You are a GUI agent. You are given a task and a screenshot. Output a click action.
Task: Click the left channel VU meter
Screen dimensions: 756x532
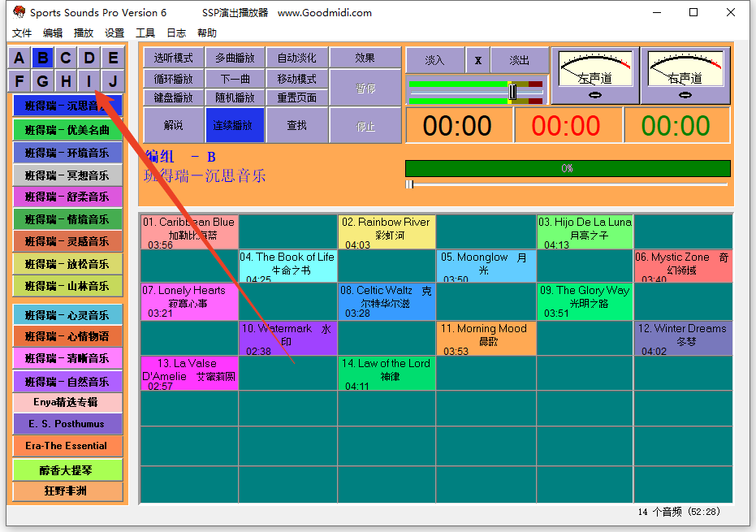(594, 76)
